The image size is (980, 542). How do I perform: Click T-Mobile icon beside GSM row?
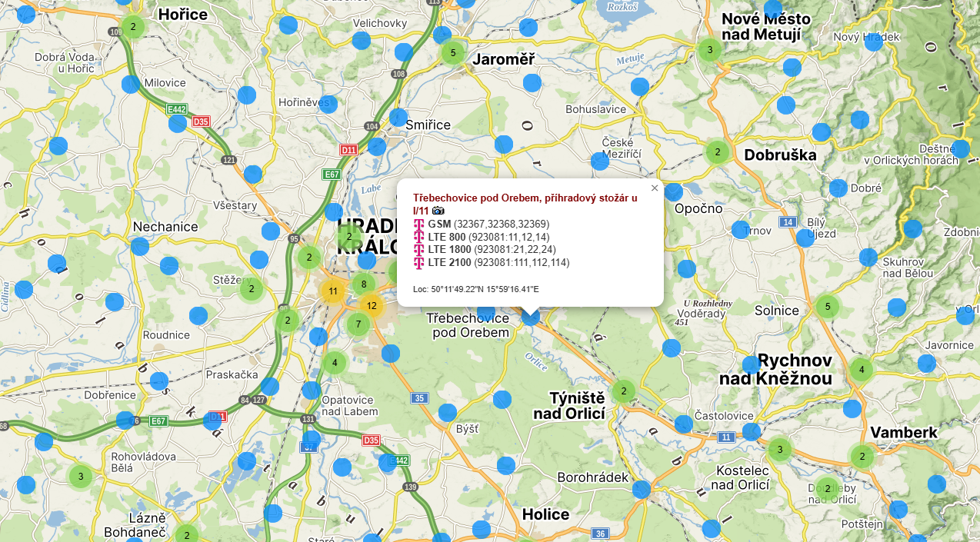pos(419,224)
